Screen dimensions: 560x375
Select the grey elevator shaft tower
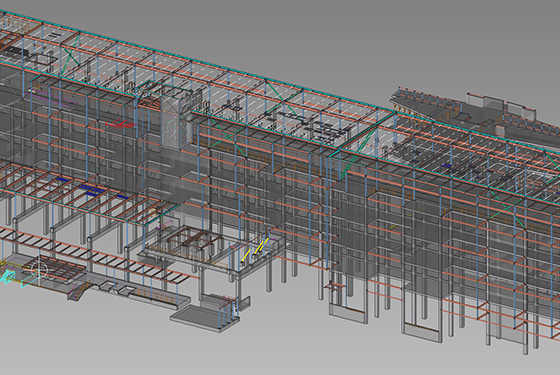coord(176,121)
